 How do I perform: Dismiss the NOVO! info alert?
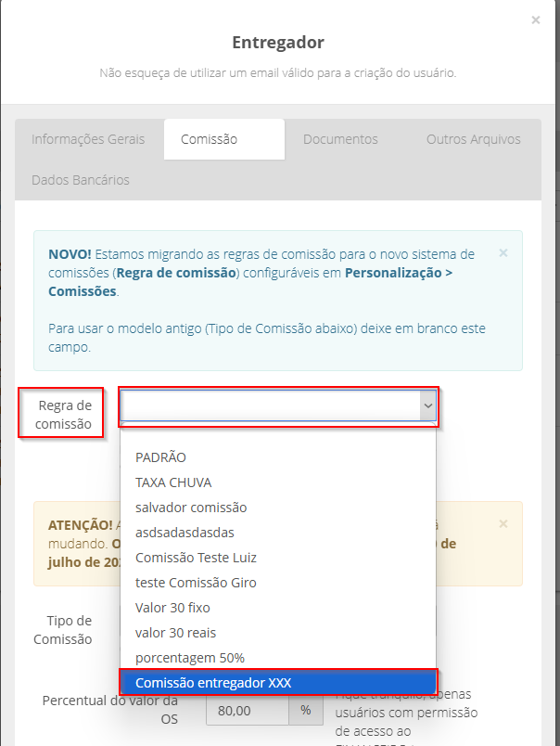(503, 252)
